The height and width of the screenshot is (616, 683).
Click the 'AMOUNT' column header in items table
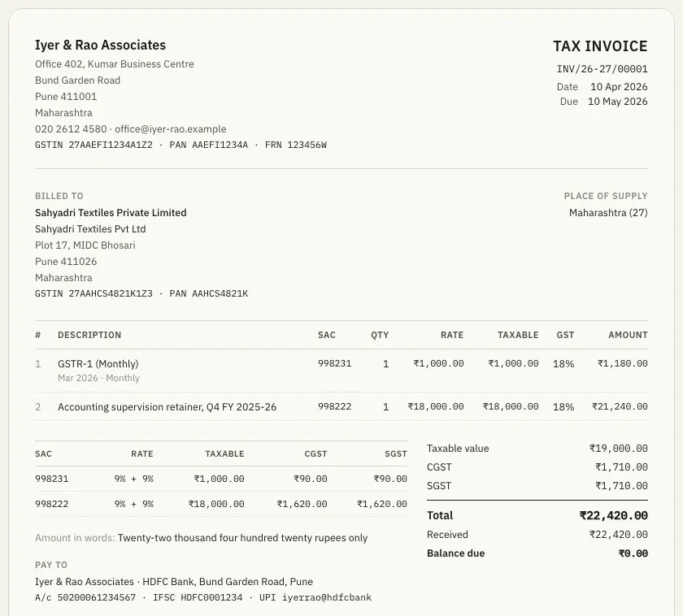click(628, 335)
